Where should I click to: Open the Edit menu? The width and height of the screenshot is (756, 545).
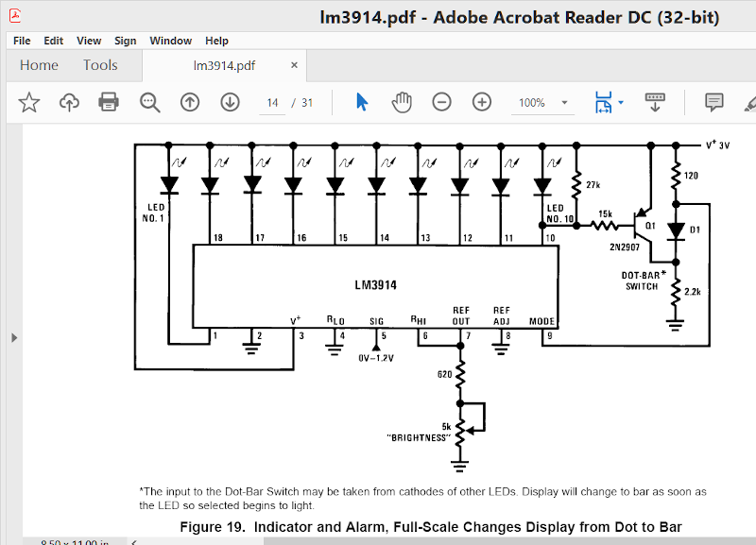pyautogui.click(x=54, y=41)
